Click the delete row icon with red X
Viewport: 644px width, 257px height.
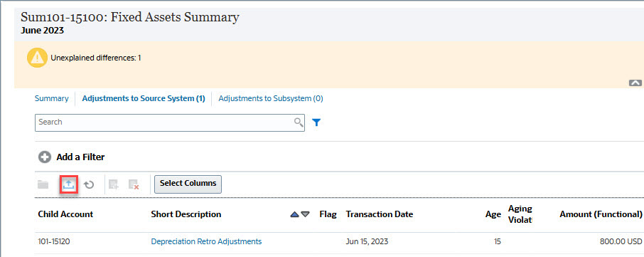click(134, 184)
